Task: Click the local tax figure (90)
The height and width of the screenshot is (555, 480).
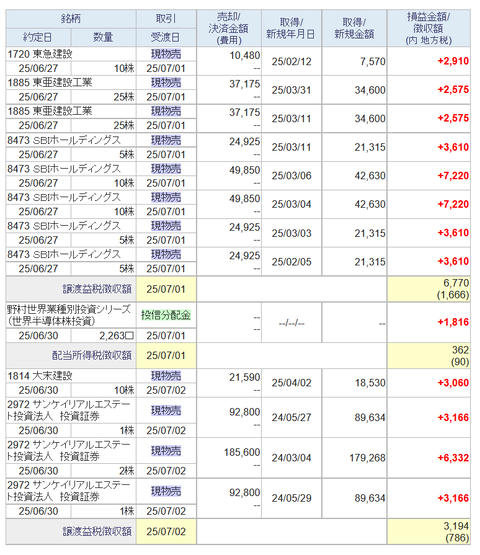Action: [460, 362]
